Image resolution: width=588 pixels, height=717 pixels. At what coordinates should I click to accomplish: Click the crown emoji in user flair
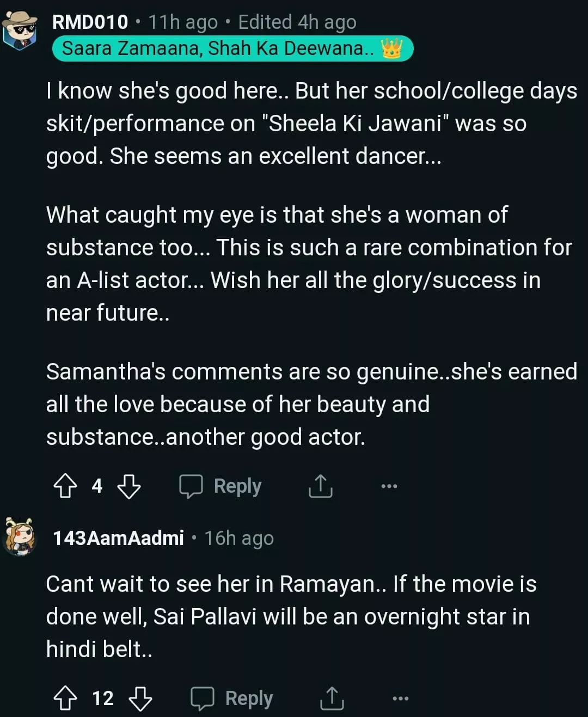391,48
